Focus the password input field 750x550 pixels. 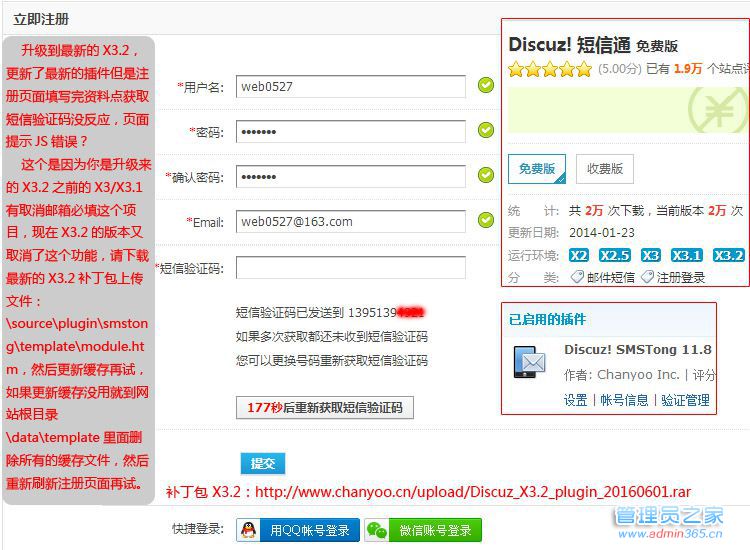351,132
